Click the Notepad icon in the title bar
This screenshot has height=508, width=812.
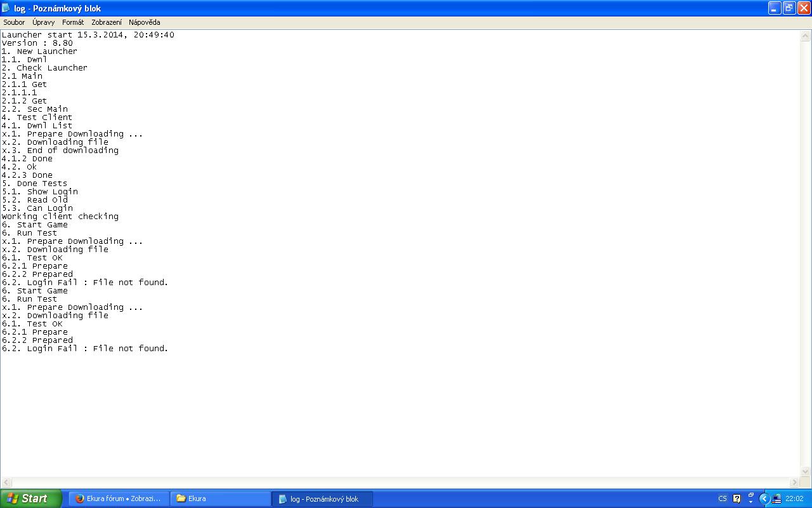(6, 8)
